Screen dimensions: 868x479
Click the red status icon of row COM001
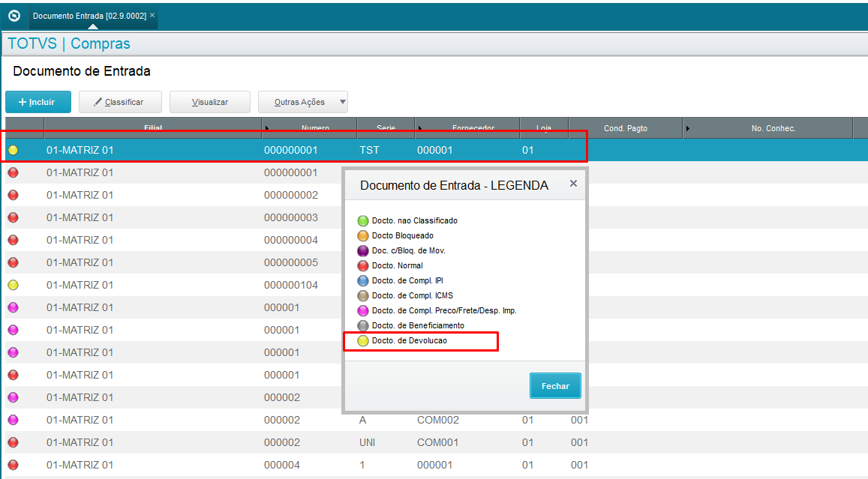[14, 442]
